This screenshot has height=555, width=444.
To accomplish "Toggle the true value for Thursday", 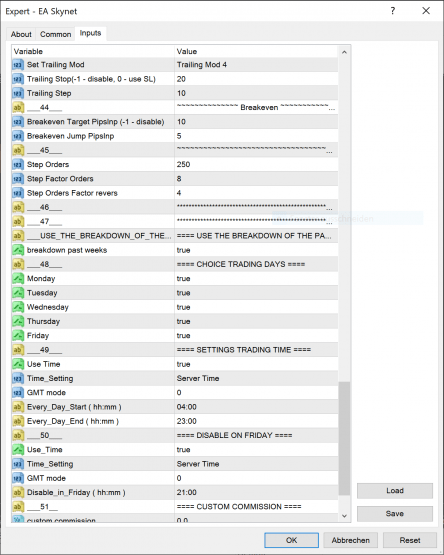I will point(256,321).
